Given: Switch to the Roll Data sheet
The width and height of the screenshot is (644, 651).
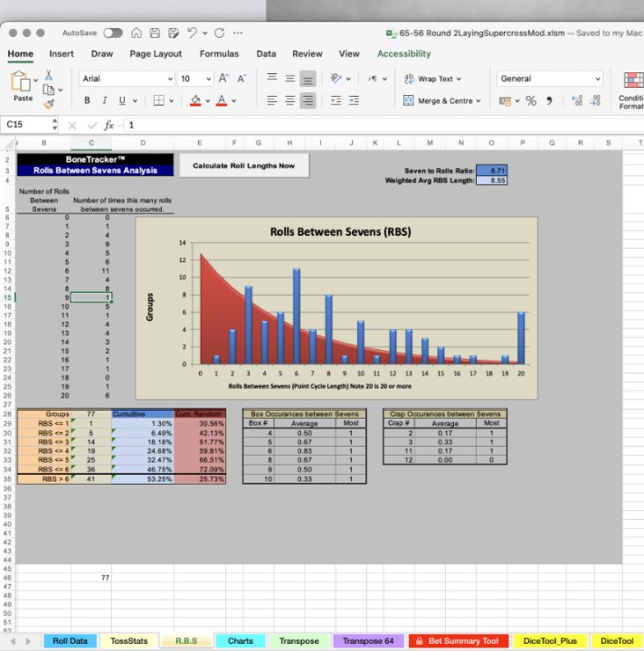Looking at the screenshot, I should click(x=71, y=641).
